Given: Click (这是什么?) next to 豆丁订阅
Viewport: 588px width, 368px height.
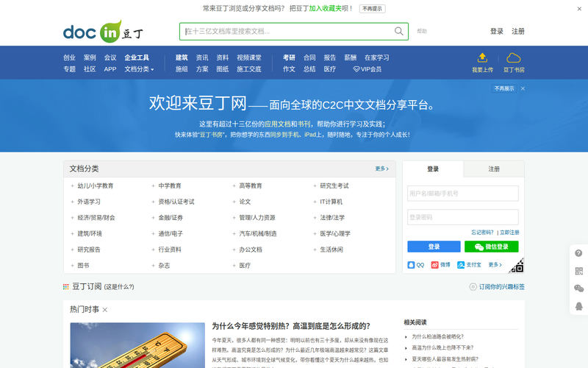Looking at the screenshot, I should pyautogui.click(x=119, y=287).
